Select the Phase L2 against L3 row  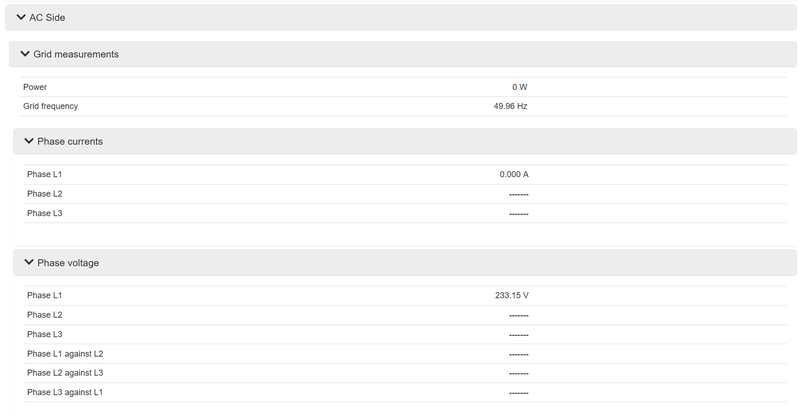point(65,373)
